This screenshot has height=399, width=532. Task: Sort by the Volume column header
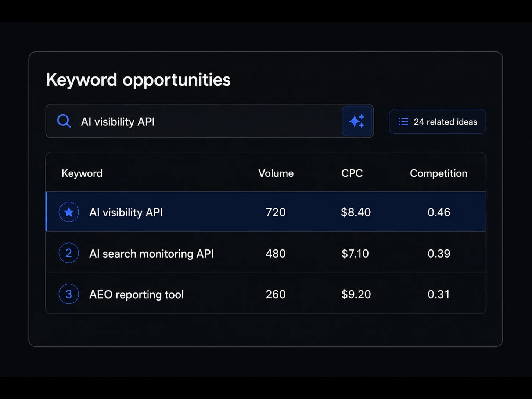coord(276,173)
